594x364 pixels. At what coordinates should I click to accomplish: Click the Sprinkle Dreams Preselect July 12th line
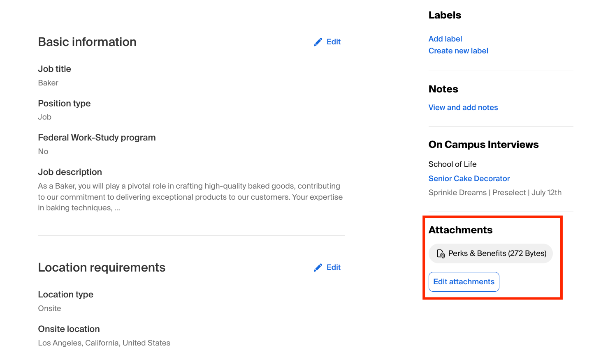pos(495,193)
